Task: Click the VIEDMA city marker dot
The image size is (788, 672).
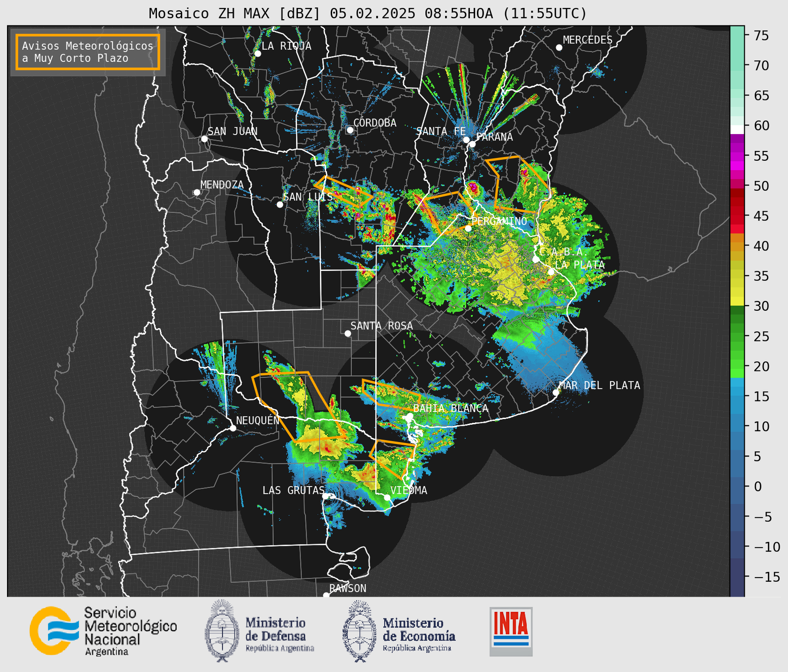Action: [x=387, y=498]
